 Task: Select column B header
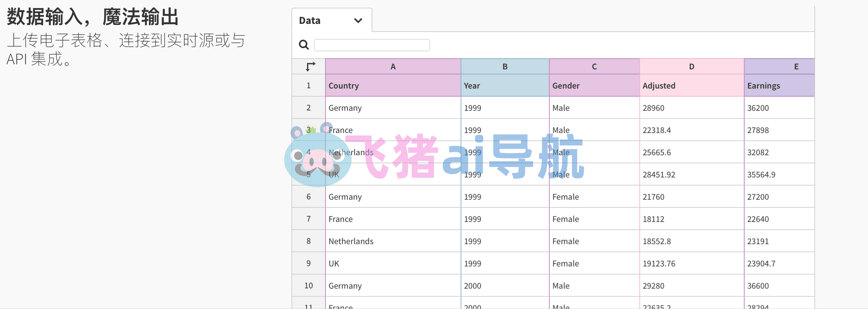click(505, 66)
